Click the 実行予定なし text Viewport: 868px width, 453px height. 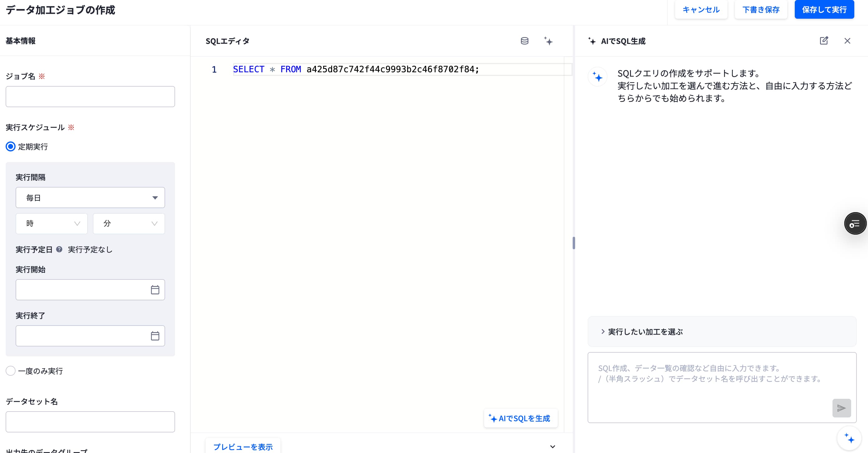90,250
